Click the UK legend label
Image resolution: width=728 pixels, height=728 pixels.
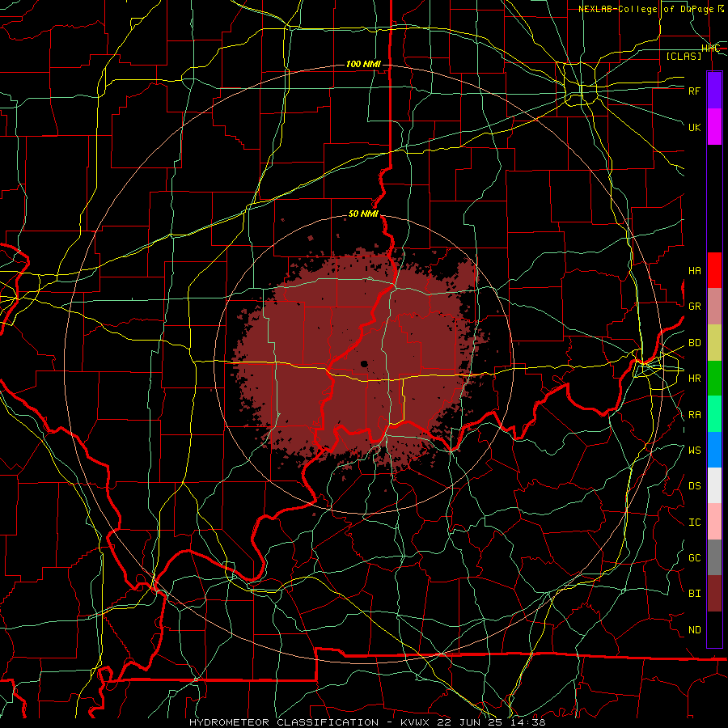694,127
